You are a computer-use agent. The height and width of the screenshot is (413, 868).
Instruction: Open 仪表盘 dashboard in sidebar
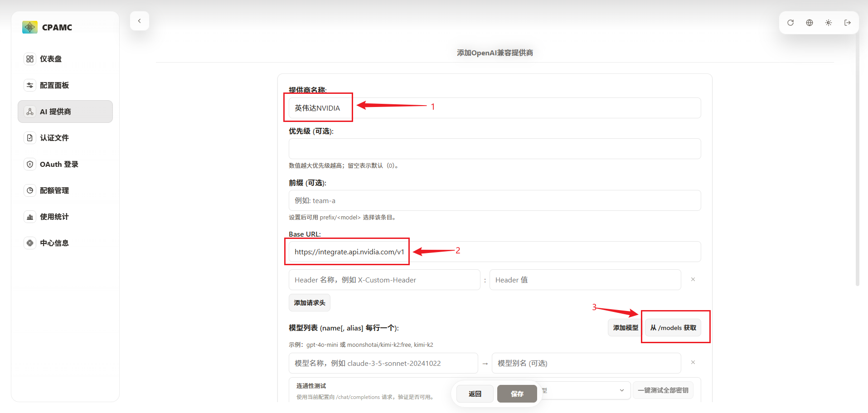[51, 59]
